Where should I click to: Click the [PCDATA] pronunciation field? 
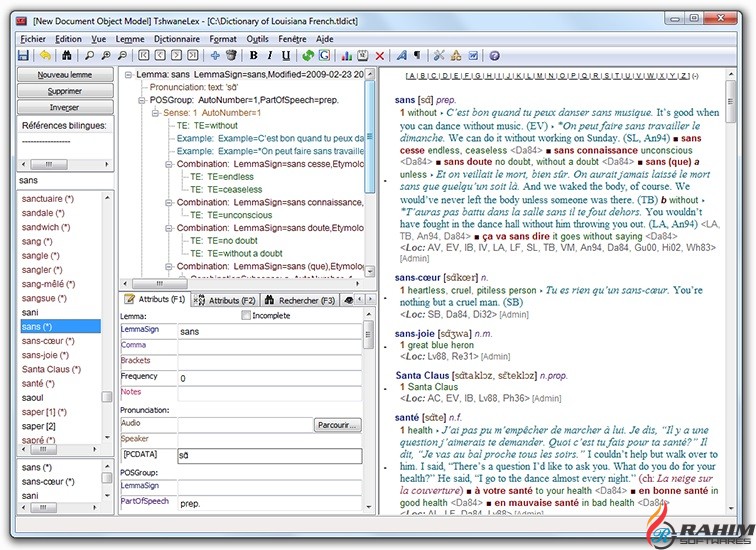[x=270, y=456]
